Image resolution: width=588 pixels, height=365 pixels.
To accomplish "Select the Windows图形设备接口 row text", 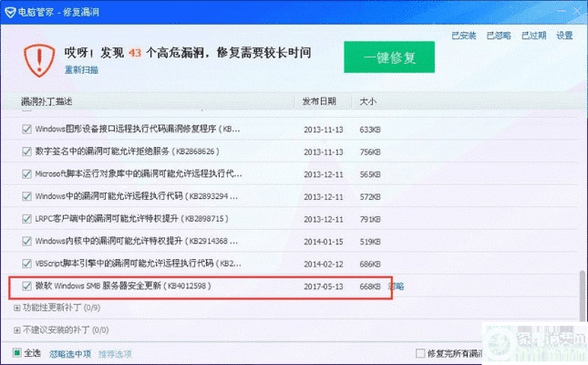I will coord(138,130).
